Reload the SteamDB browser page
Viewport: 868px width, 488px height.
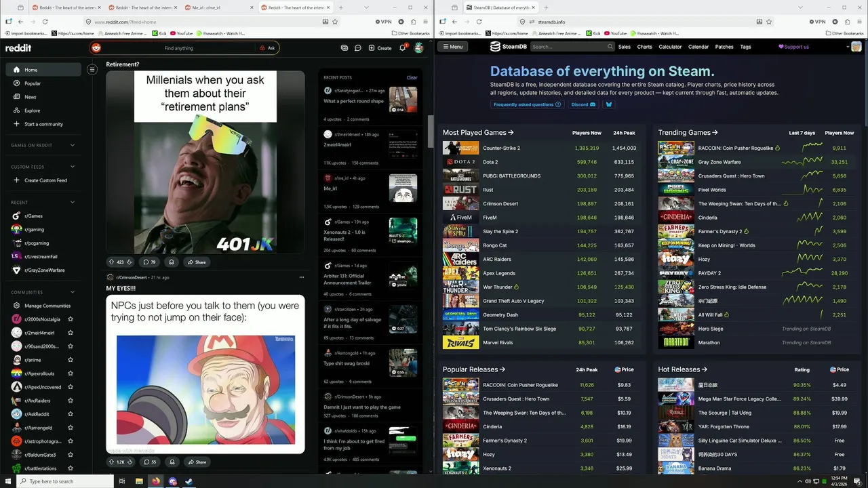[x=479, y=22]
